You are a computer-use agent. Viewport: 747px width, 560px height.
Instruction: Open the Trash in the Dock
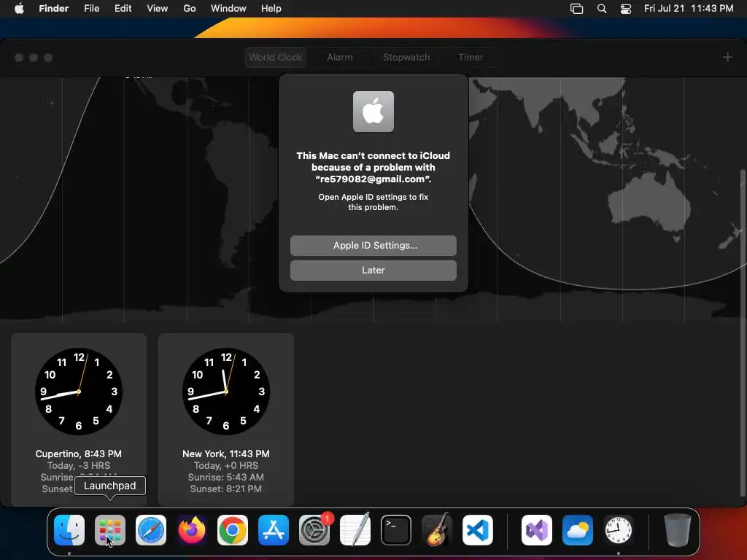tap(678, 530)
